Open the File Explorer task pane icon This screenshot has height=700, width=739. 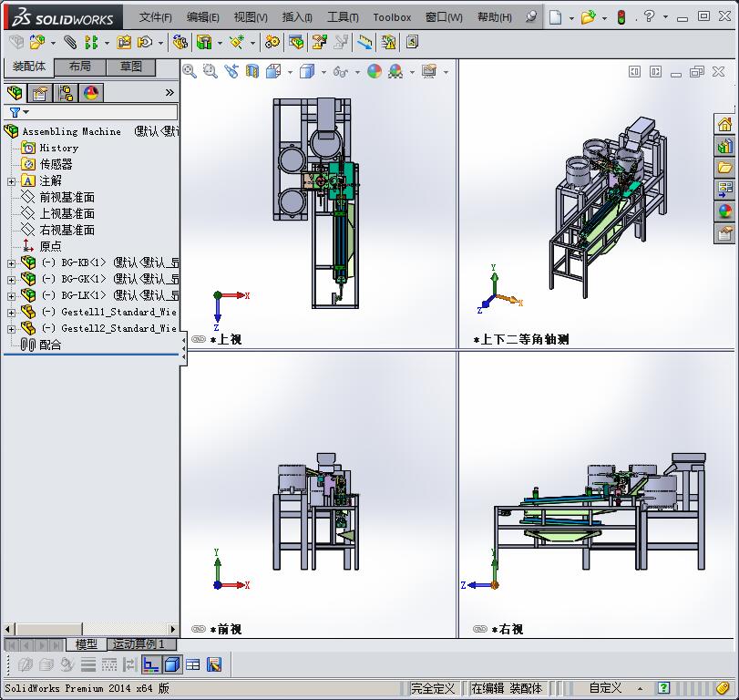tap(724, 168)
